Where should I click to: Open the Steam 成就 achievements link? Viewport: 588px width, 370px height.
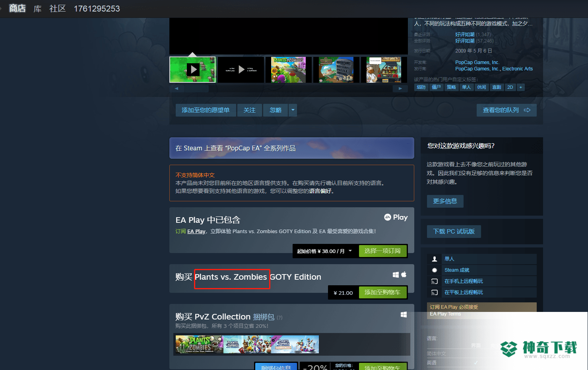(457, 270)
